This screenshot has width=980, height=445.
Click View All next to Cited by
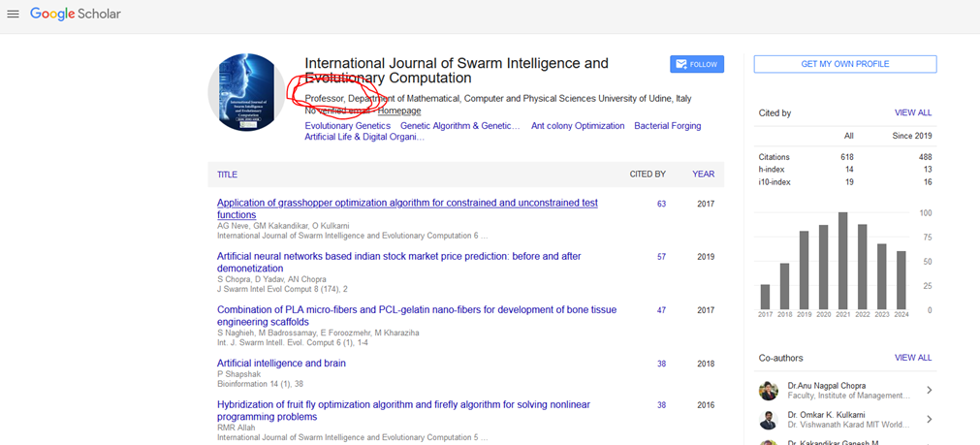click(x=913, y=113)
